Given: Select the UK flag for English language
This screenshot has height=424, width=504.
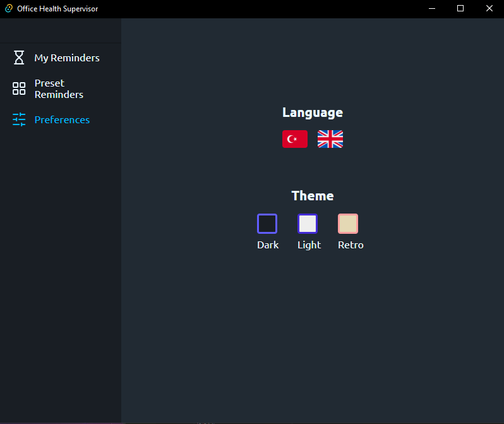Looking at the screenshot, I should (330, 139).
